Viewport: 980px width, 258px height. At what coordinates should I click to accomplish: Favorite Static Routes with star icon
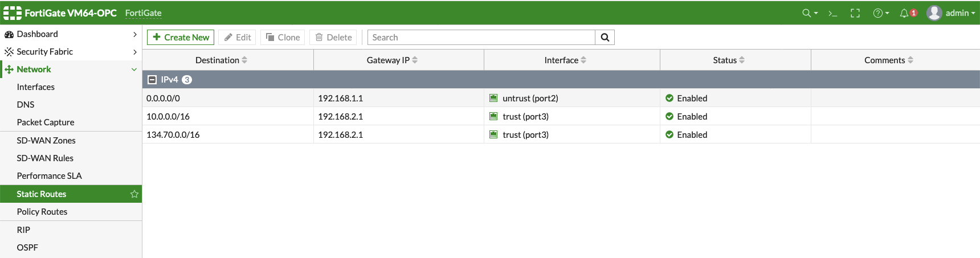tap(134, 194)
